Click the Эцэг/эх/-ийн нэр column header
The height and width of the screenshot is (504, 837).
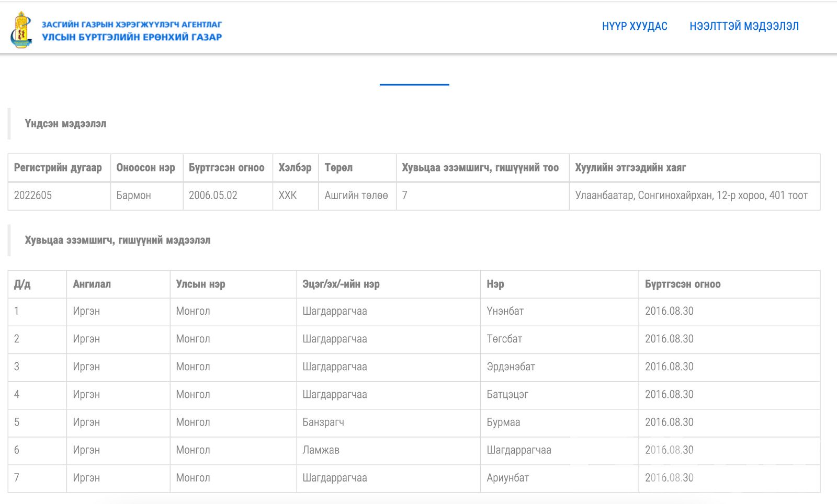click(x=341, y=284)
